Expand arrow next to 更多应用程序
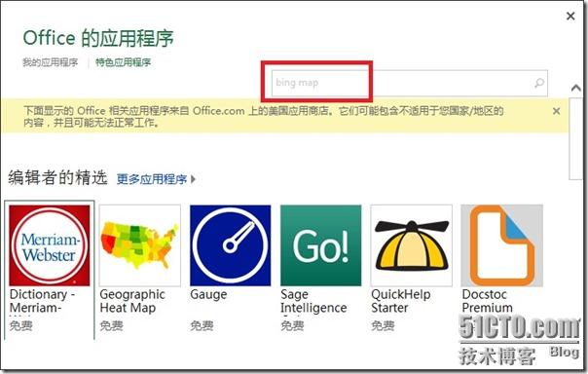The image size is (588, 374). click(x=193, y=179)
